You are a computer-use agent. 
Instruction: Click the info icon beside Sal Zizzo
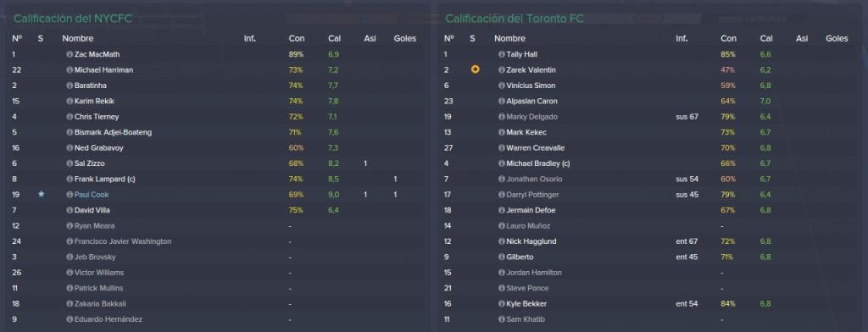tap(70, 163)
